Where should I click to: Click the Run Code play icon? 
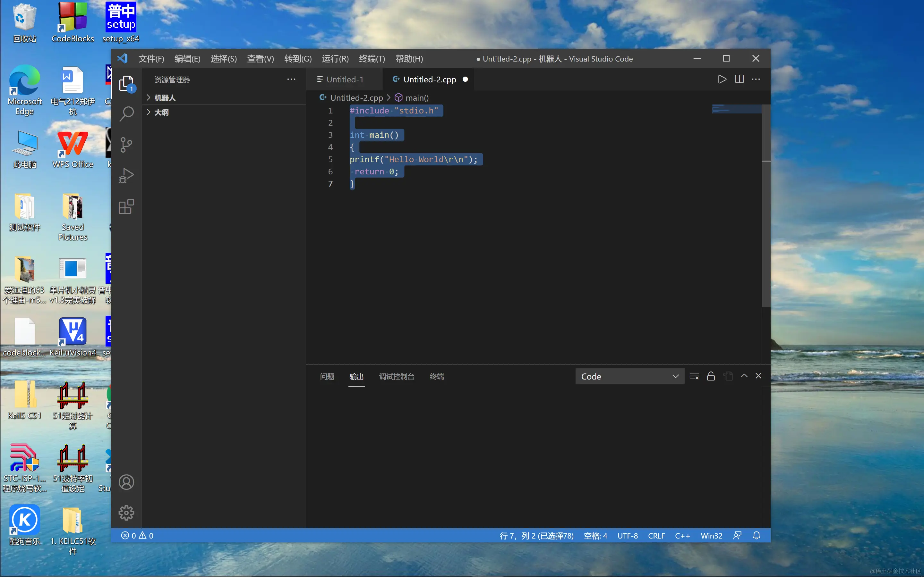click(722, 79)
